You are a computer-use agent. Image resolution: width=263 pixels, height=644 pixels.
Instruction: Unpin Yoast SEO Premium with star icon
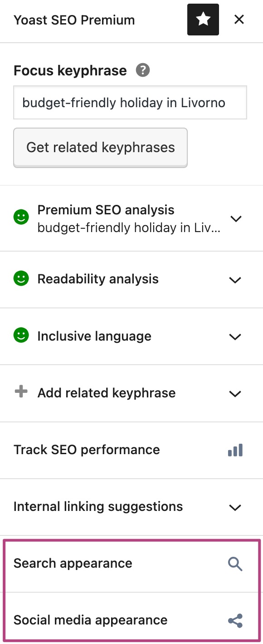pos(203,20)
